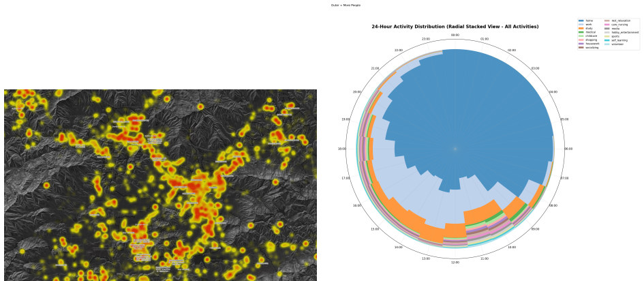
Task: Click the 24-Hour Activity Distribution chart title
Action: coord(455,27)
